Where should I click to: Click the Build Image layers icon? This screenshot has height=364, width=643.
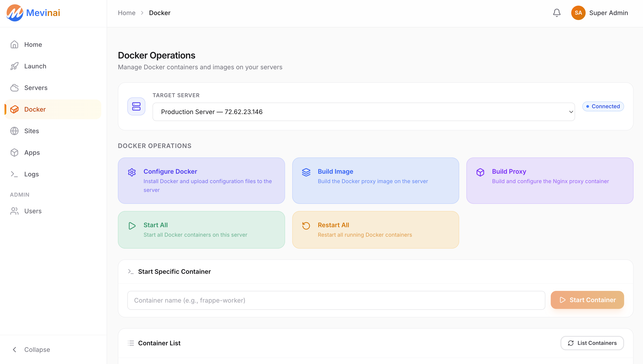click(x=306, y=172)
